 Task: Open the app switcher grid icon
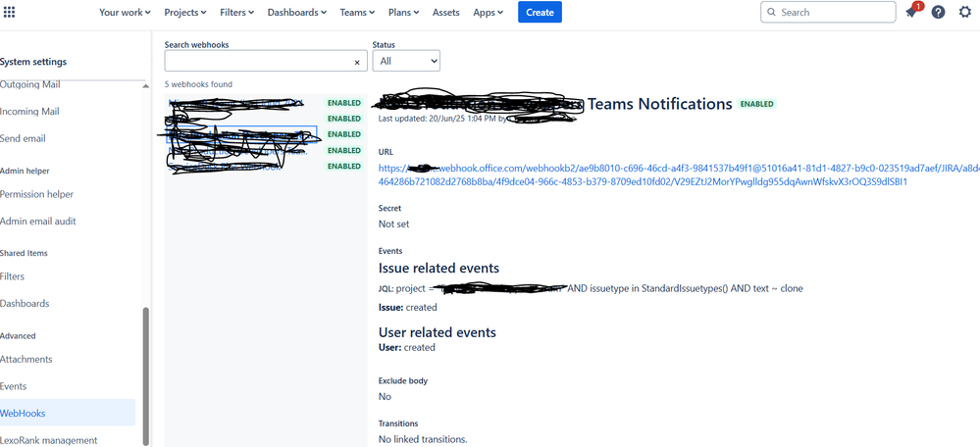pyautogui.click(x=10, y=12)
